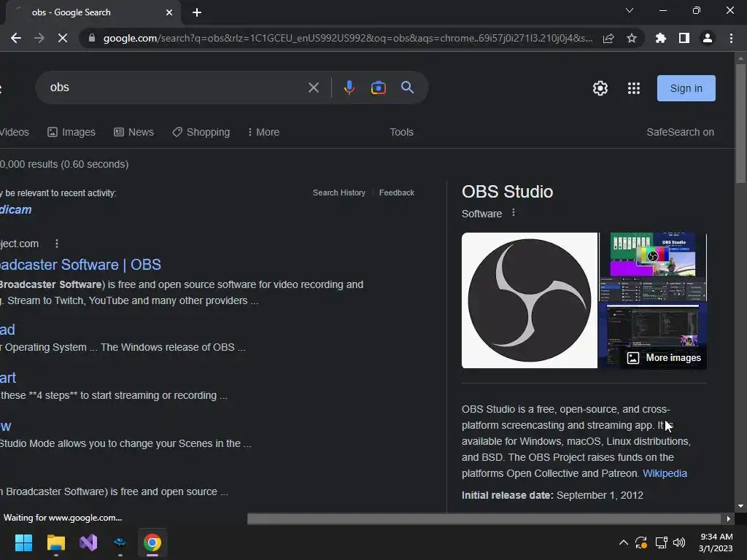Image resolution: width=747 pixels, height=560 pixels.
Task: Open the Google apps grid
Action: point(634,88)
